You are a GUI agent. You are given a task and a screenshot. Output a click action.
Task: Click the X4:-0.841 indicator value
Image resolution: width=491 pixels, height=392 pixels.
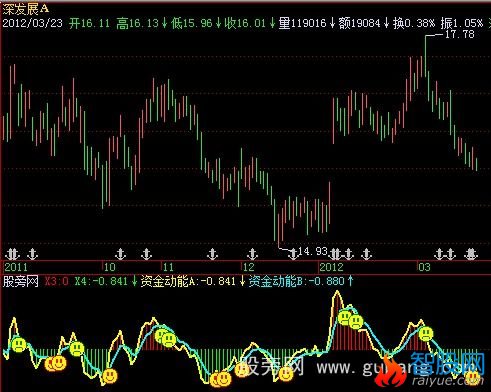pyautogui.click(x=101, y=281)
